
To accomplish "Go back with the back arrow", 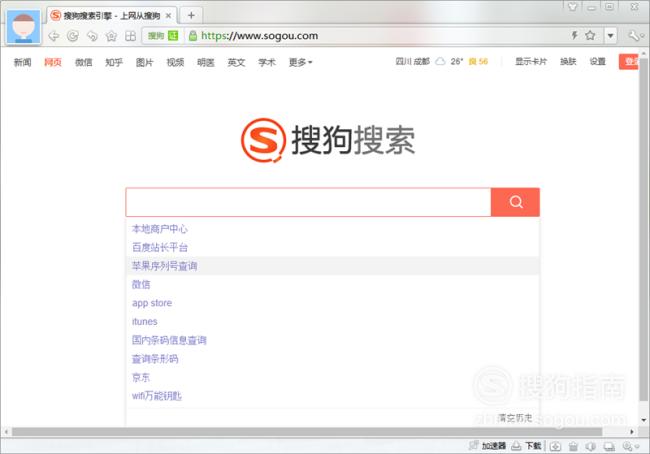I will tap(53, 36).
